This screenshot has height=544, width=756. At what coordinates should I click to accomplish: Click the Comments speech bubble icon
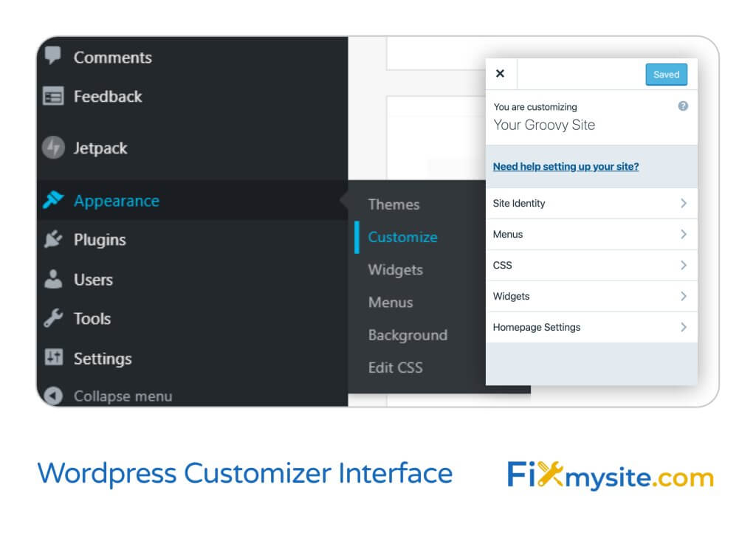(x=52, y=55)
